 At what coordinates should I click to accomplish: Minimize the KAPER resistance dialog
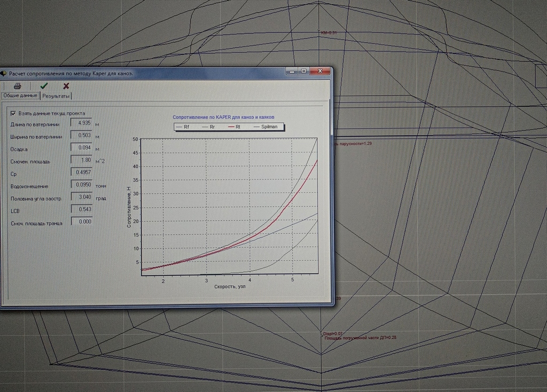click(x=292, y=71)
